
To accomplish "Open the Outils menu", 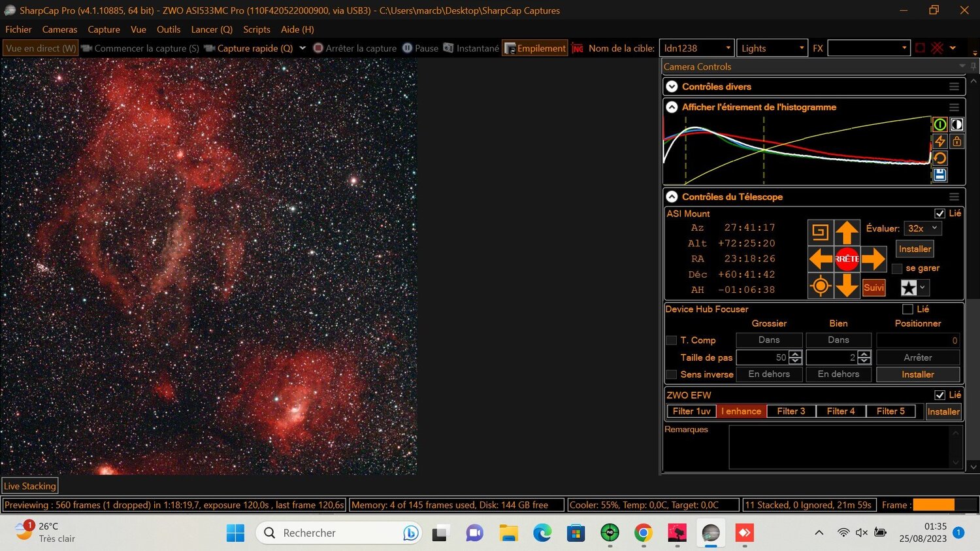I will [169, 29].
